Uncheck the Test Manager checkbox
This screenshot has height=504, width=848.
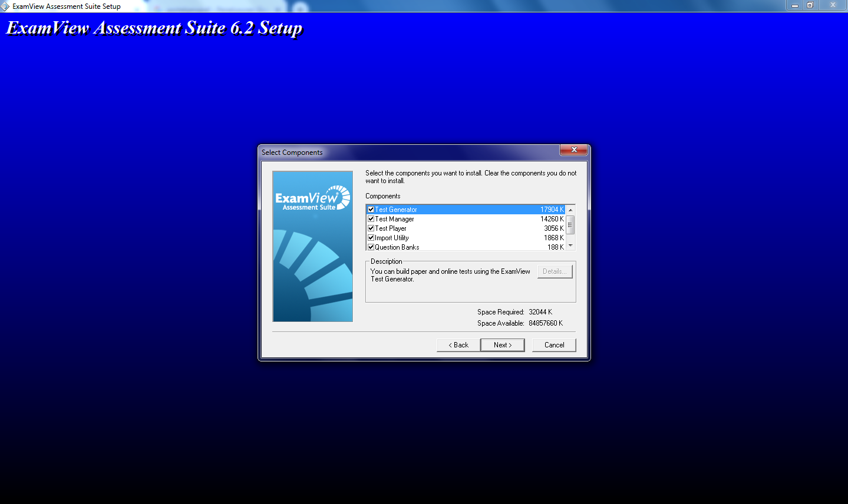[x=371, y=219]
